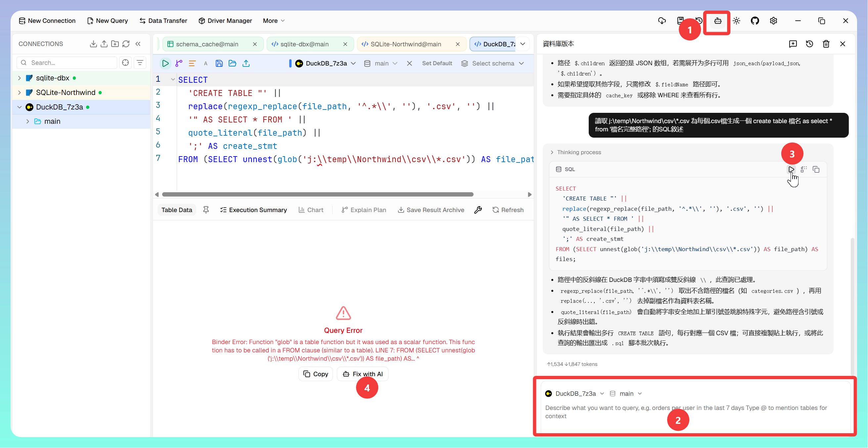The width and height of the screenshot is (868, 448).
Task: Click the locate target icon beside search
Action: click(x=125, y=63)
